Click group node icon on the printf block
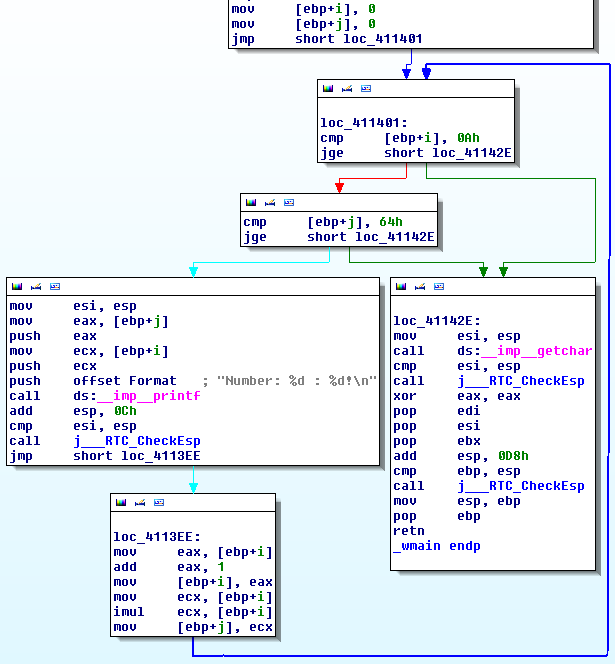The width and height of the screenshot is (615, 664). pos(55,286)
